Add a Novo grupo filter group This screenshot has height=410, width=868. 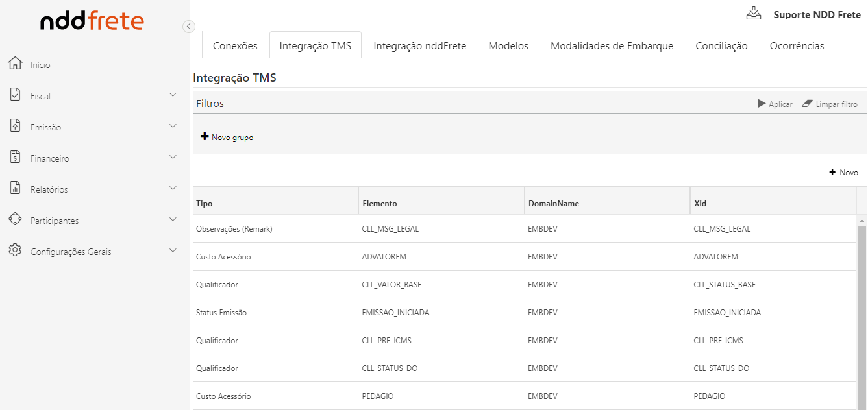pos(227,138)
